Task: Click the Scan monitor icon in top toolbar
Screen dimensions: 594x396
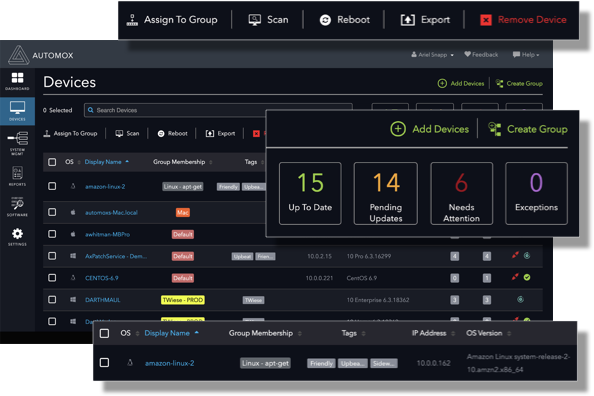Action: [x=255, y=20]
